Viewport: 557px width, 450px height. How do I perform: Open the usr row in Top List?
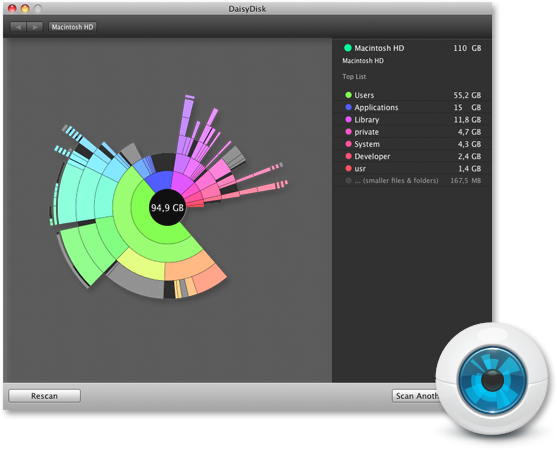coord(412,168)
